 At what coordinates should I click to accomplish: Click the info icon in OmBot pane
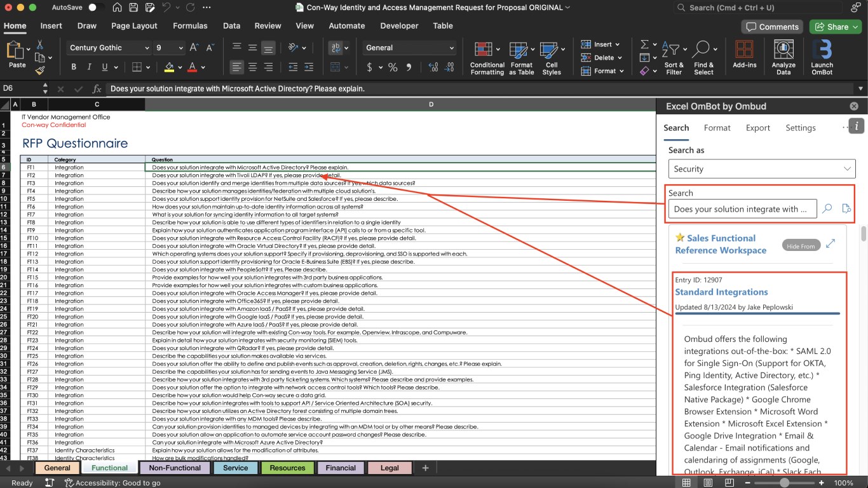click(857, 126)
